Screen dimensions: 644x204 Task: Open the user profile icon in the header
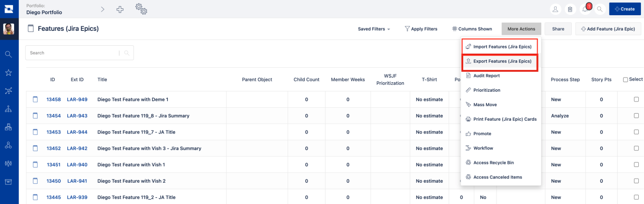pyautogui.click(x=555, y=9)
